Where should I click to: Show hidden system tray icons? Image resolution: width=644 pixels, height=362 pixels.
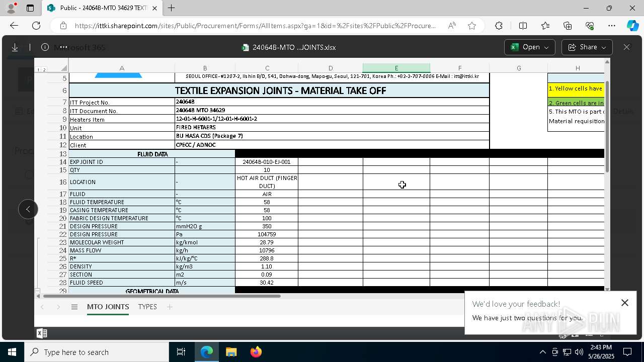point(542,352)
